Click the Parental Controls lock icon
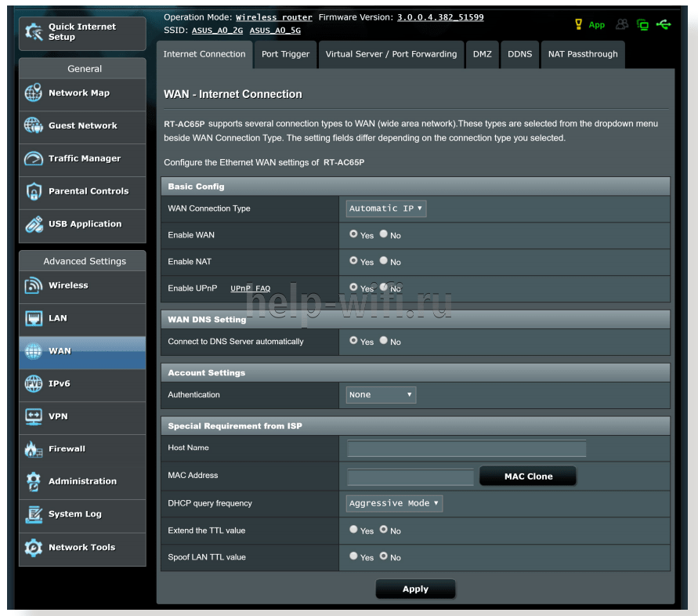 (34, 191)
